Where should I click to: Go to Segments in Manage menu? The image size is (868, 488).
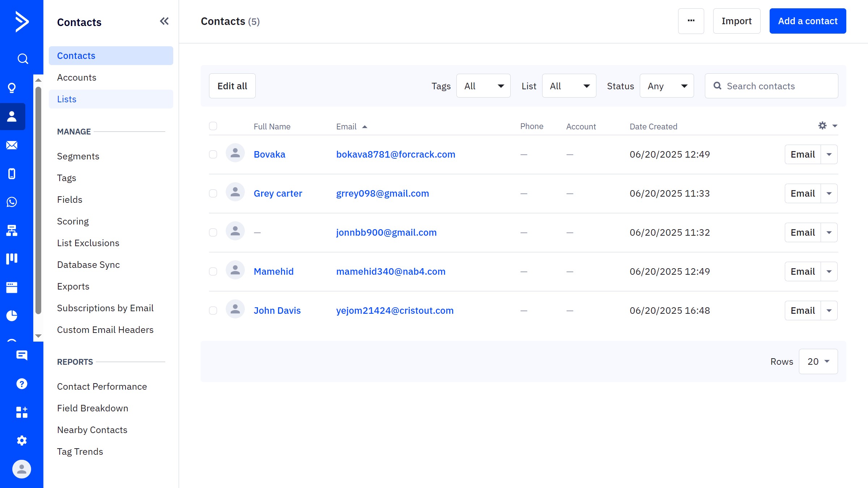(78, 156)
